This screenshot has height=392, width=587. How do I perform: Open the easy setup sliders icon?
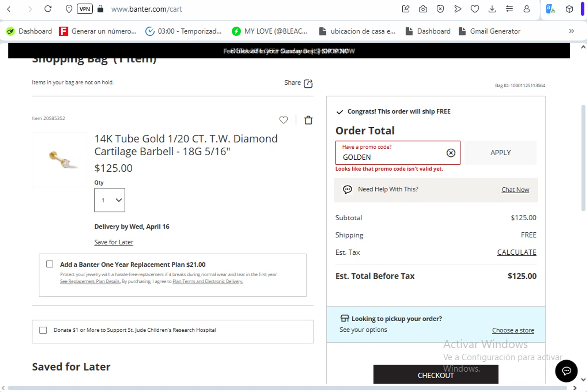click(509, 9)
